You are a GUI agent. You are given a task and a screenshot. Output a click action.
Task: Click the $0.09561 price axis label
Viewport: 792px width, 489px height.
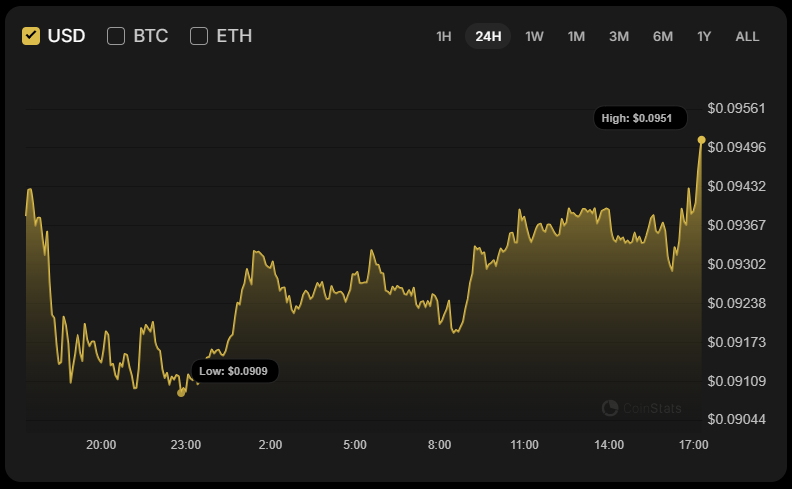[736, 108]
